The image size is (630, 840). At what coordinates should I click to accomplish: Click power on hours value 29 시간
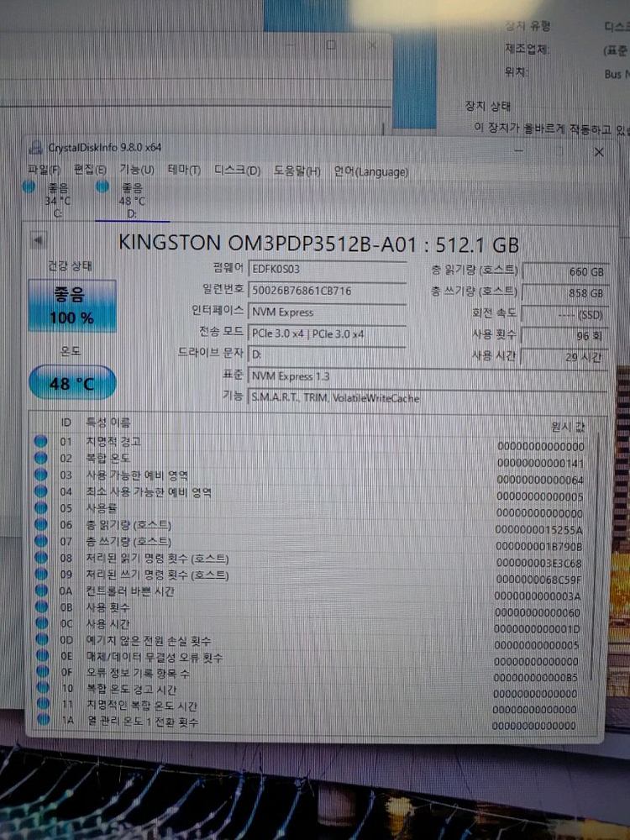[565, 357]
